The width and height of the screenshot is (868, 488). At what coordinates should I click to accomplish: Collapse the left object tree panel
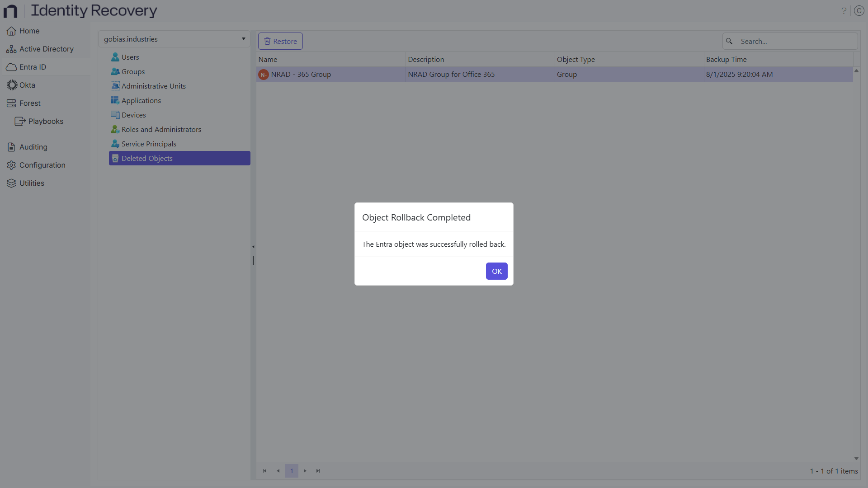click(253, 247)
